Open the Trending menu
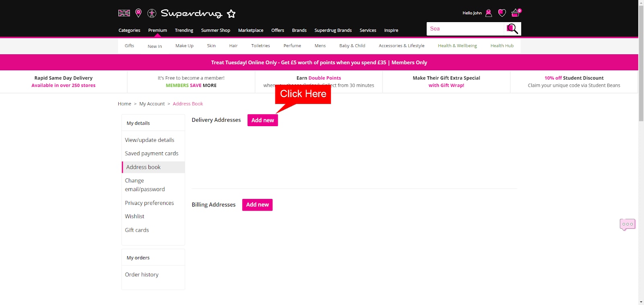This screenshot has width=644, height=305. [184, 30]
